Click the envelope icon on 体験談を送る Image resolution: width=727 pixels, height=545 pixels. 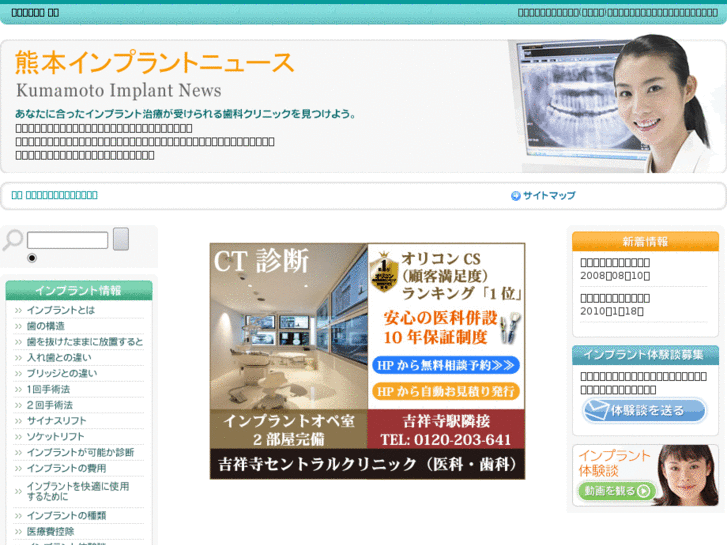click(x=596, y=410)
